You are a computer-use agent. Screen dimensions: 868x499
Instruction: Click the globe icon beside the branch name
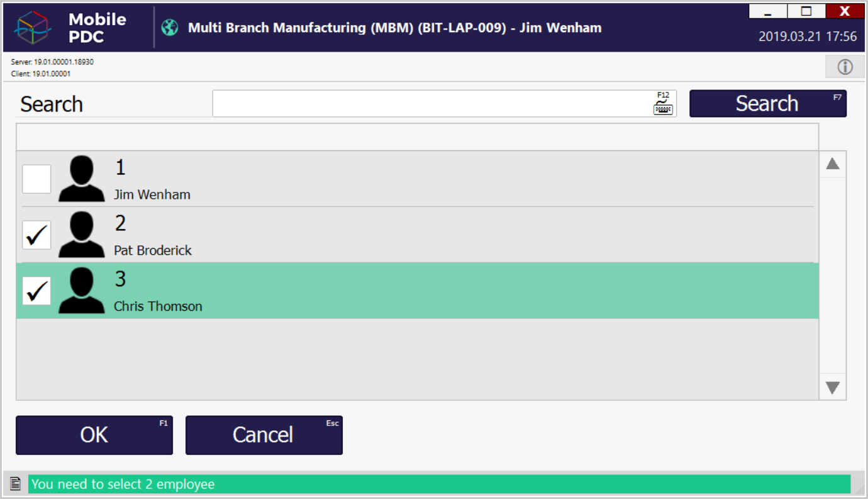[x=170, y=28]
